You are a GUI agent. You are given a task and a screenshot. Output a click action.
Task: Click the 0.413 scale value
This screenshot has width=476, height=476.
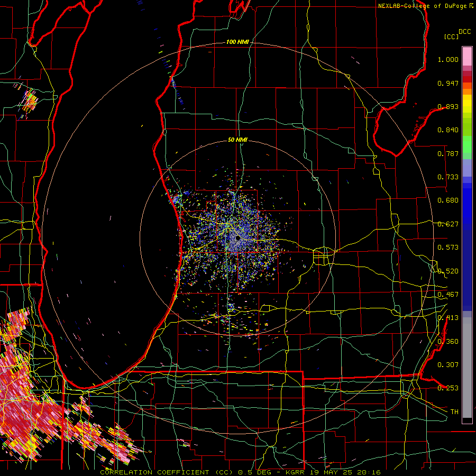(x=448, y=318)
